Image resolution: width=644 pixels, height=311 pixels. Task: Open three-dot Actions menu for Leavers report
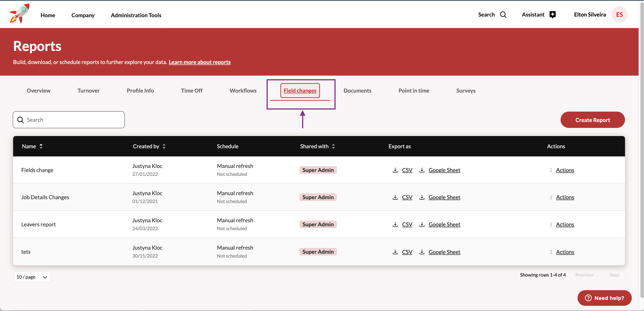click(551, 225)
